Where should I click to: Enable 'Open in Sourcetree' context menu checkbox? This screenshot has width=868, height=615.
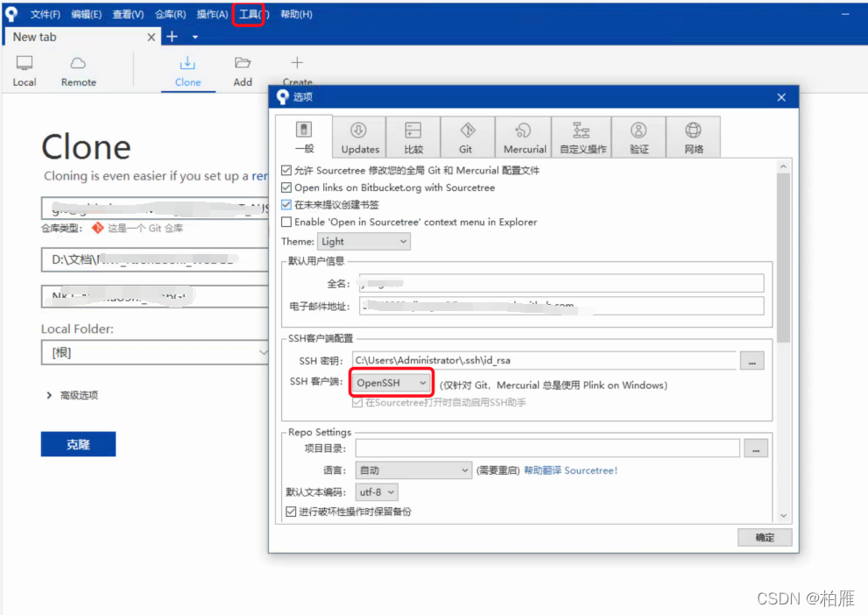tap(286, 222)
